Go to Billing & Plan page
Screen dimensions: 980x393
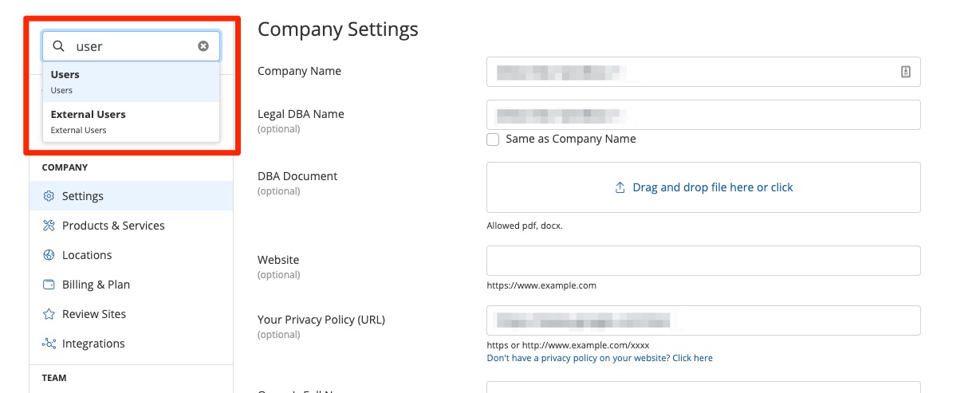point(96,285)
